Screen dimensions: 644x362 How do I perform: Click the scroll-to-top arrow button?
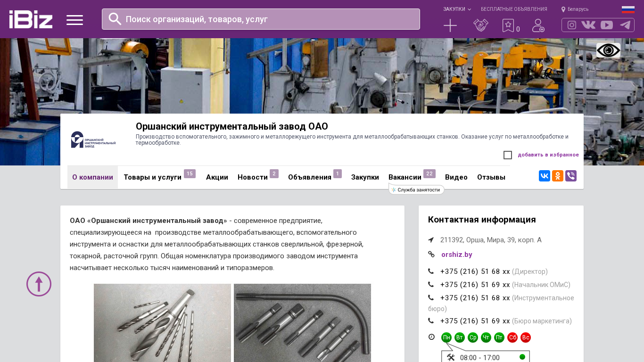pos(39,284)
